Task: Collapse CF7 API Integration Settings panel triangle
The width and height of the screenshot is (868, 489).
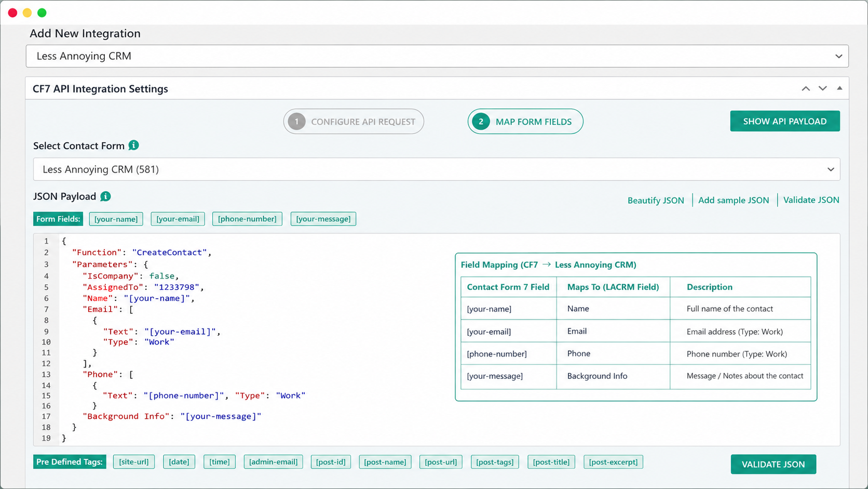Action: [x=839, y=88]
